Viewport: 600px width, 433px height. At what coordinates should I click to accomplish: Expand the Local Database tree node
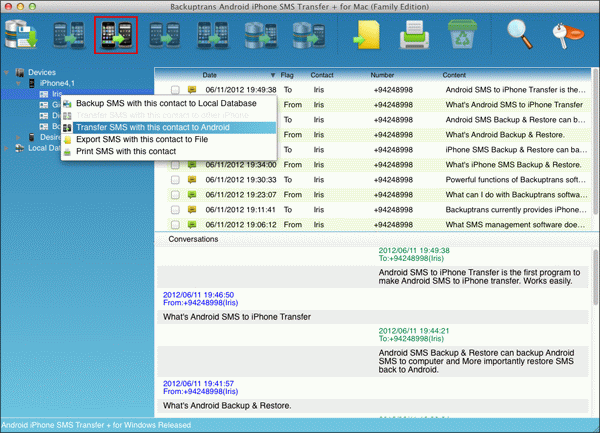coord(7,148)
